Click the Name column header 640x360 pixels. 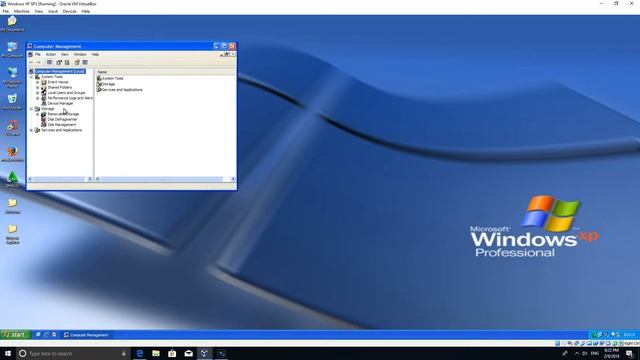[165, 72]
